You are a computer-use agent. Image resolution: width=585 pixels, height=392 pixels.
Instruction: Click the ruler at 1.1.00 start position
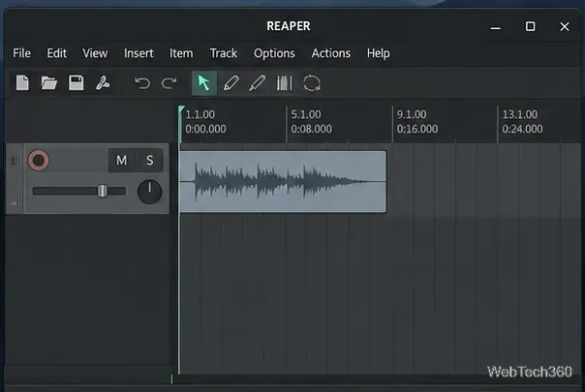[200, 114]
